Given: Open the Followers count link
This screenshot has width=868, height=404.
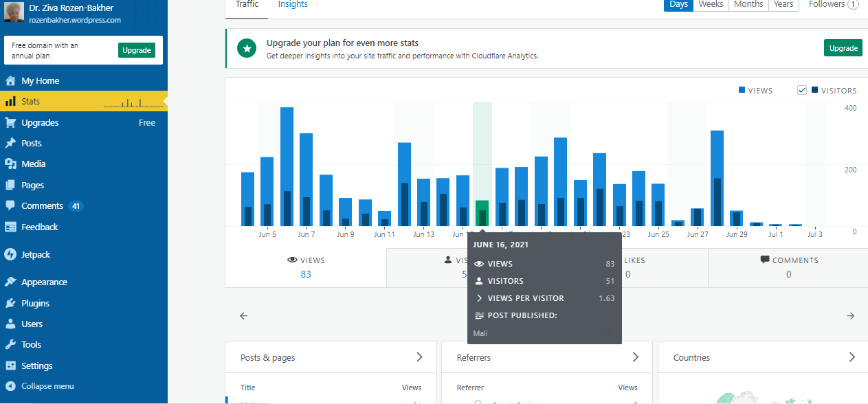Looking at the screenshot, I should coord(834,5).
